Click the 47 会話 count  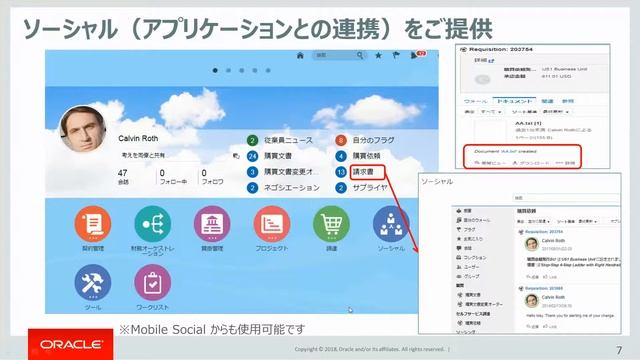(x=123, y=177)
